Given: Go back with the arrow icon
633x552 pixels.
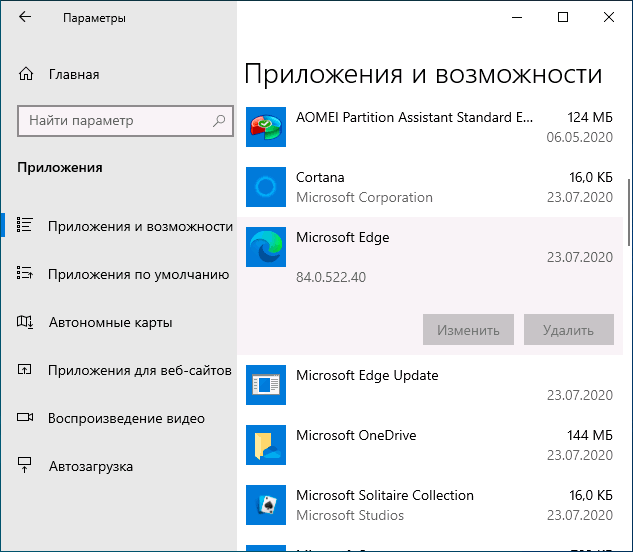Looking at the screenshot, I should (x=25, y=17).
